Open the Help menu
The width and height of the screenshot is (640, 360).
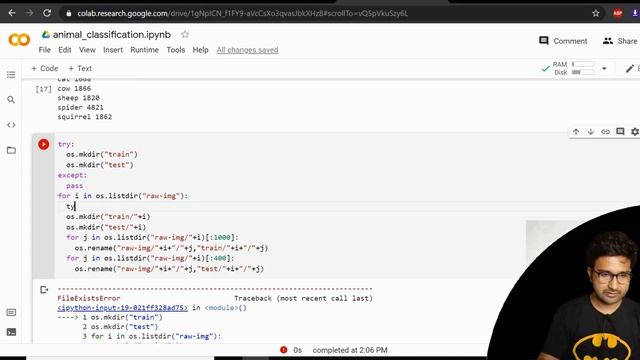click(x=200, y=50)
